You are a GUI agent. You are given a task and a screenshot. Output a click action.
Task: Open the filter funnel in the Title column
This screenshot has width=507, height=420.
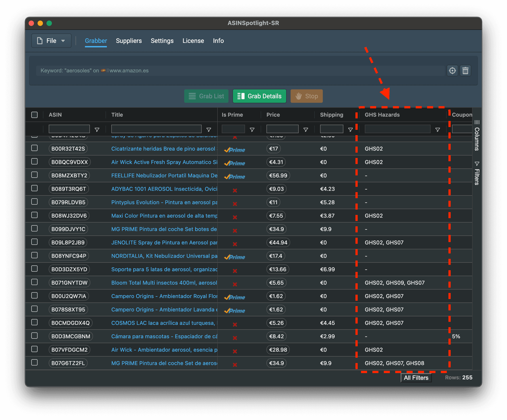pos(209,130)
